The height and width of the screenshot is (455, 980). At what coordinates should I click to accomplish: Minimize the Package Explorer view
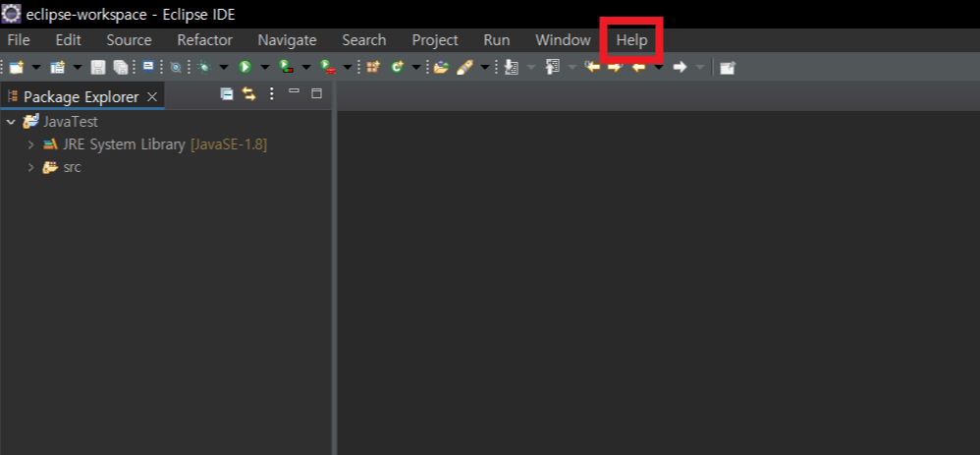point(294,91)
